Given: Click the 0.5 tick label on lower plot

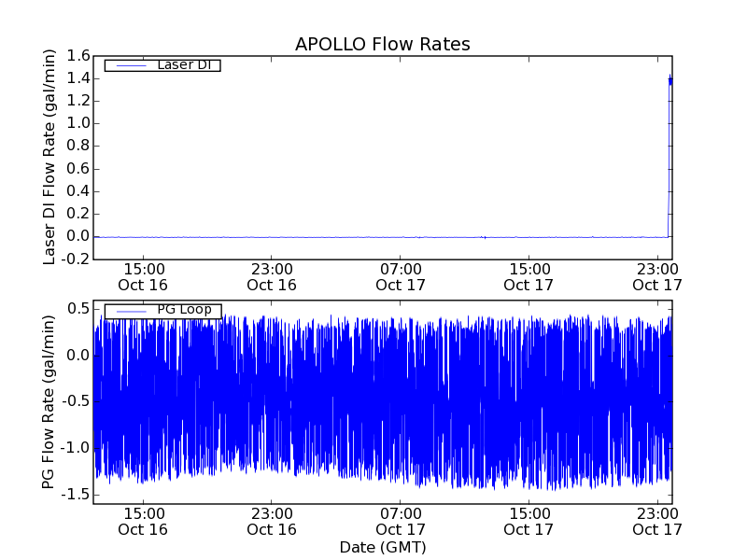Looking at the screenshot, I should point(78,309).
